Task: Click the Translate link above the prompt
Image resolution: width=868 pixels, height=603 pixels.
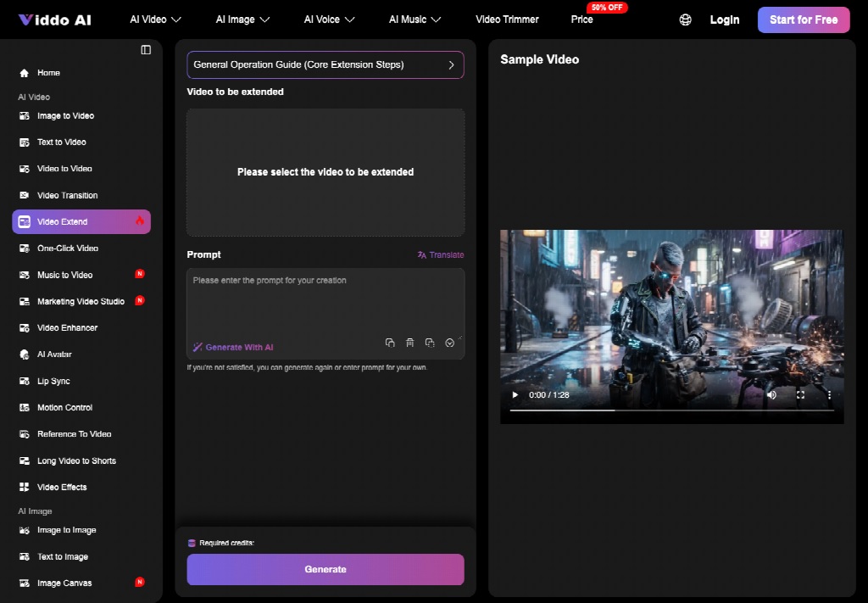Action: coord(441,254)
